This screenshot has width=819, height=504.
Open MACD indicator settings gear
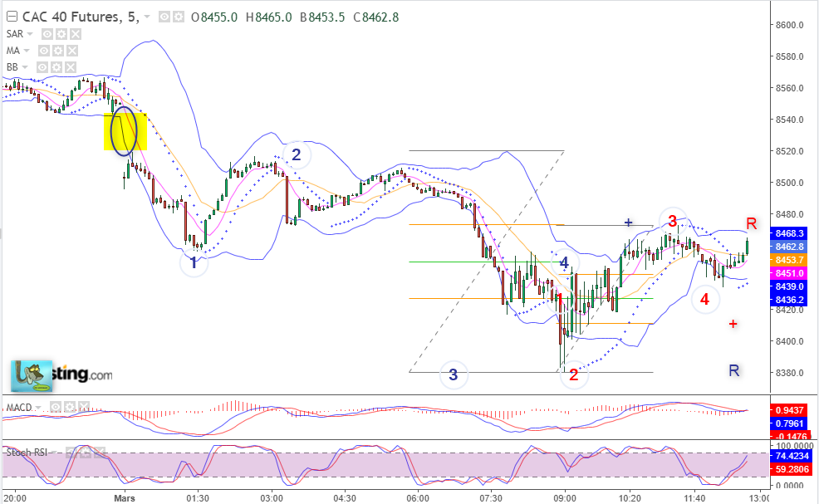70,407
